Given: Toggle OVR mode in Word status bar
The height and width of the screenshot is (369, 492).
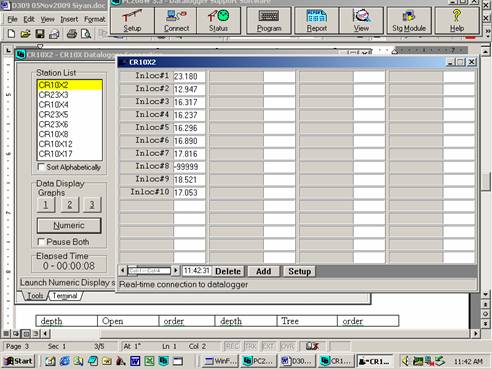Looking at the screenshot, I should [x=287, y=346].
